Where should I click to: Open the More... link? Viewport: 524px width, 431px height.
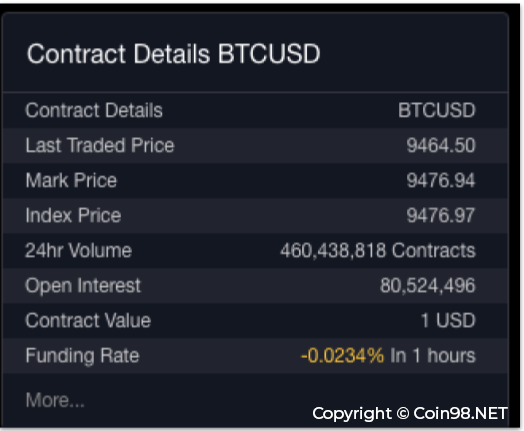55,400
